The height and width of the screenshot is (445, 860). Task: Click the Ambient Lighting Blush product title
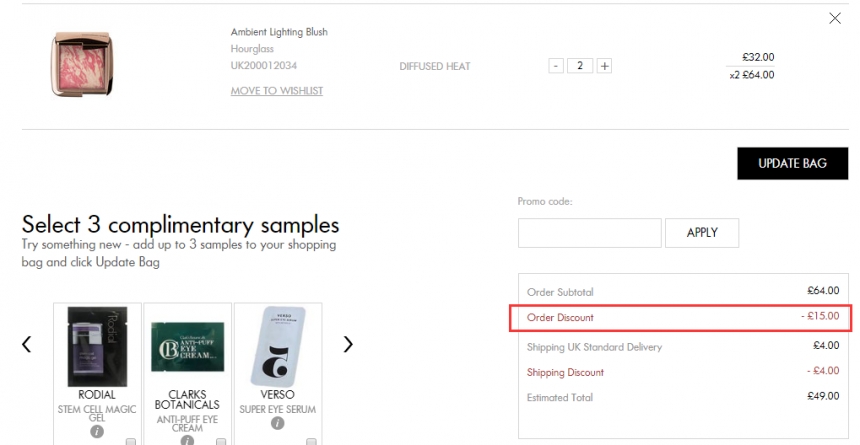click(279, 32)
